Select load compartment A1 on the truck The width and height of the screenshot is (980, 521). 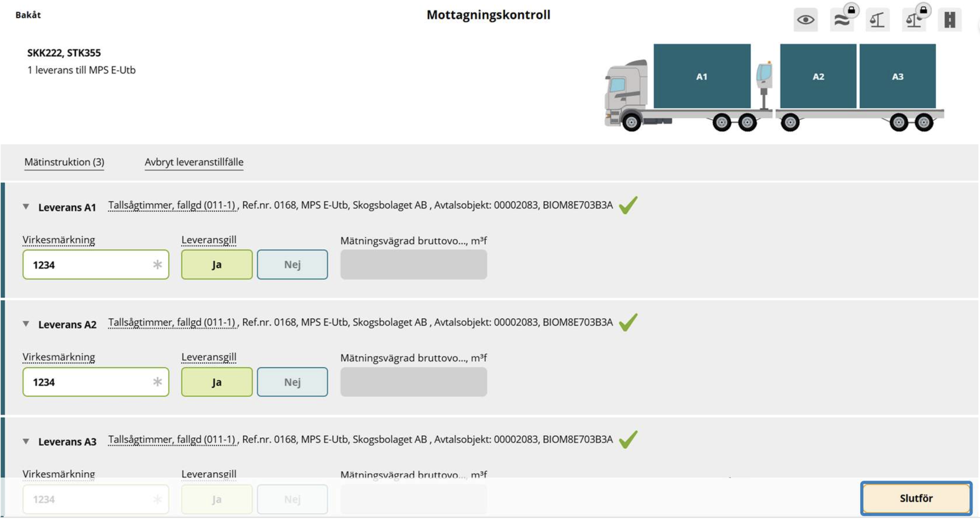(x=702, y=76)
